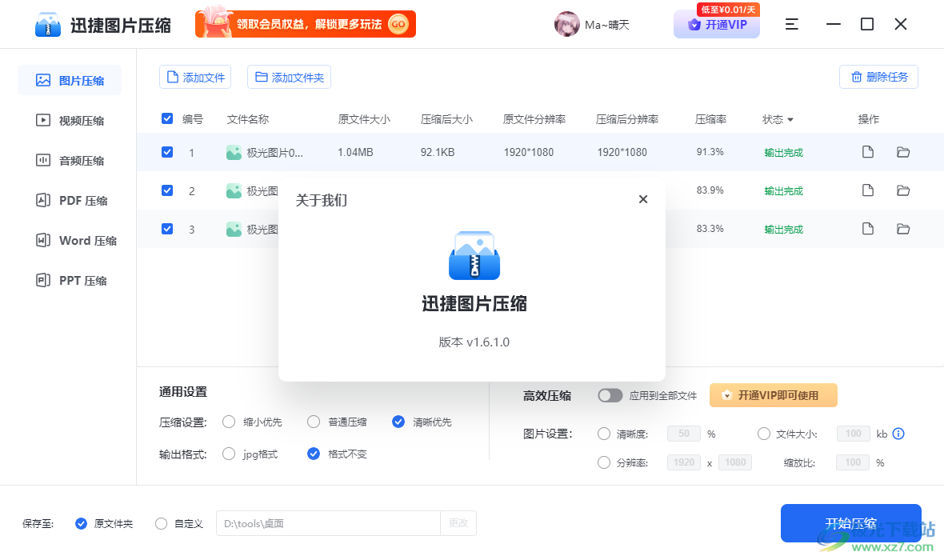This screenshot has width=944, height=560.
Task: Click the 91.3% compression rate cell
Action: [x=710, y=152]
